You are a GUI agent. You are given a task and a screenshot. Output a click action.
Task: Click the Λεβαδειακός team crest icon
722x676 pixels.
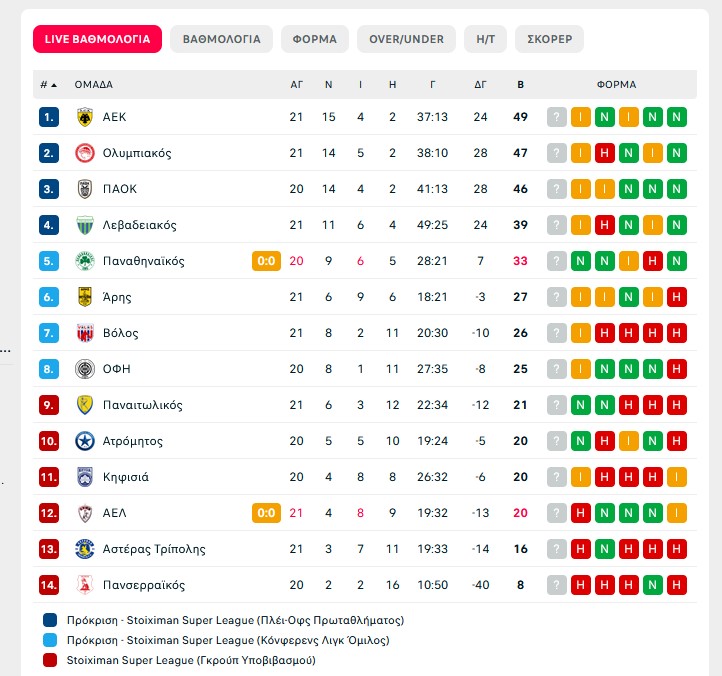(85, 225)
